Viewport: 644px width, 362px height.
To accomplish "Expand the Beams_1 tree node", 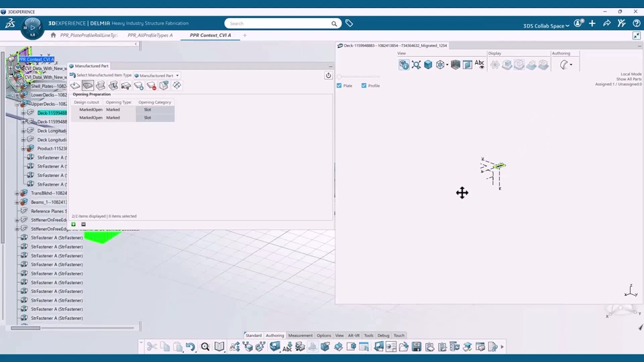I will pos(17,202).
